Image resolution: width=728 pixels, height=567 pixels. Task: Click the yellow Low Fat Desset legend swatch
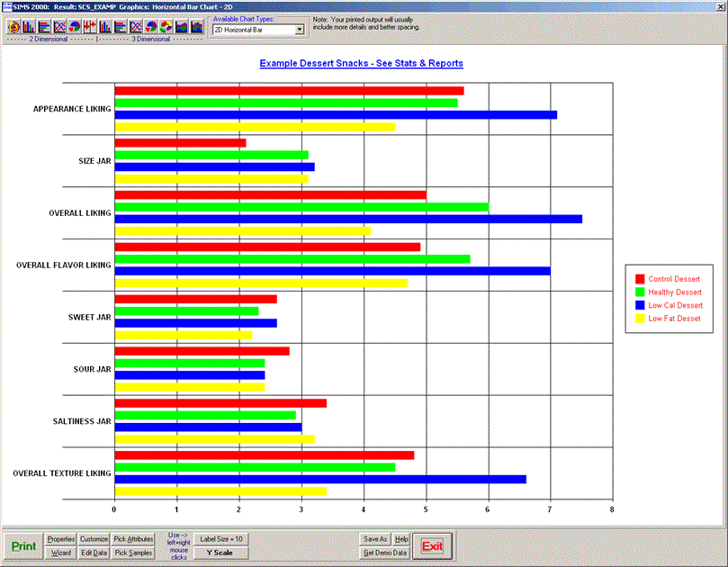point(640,318)
